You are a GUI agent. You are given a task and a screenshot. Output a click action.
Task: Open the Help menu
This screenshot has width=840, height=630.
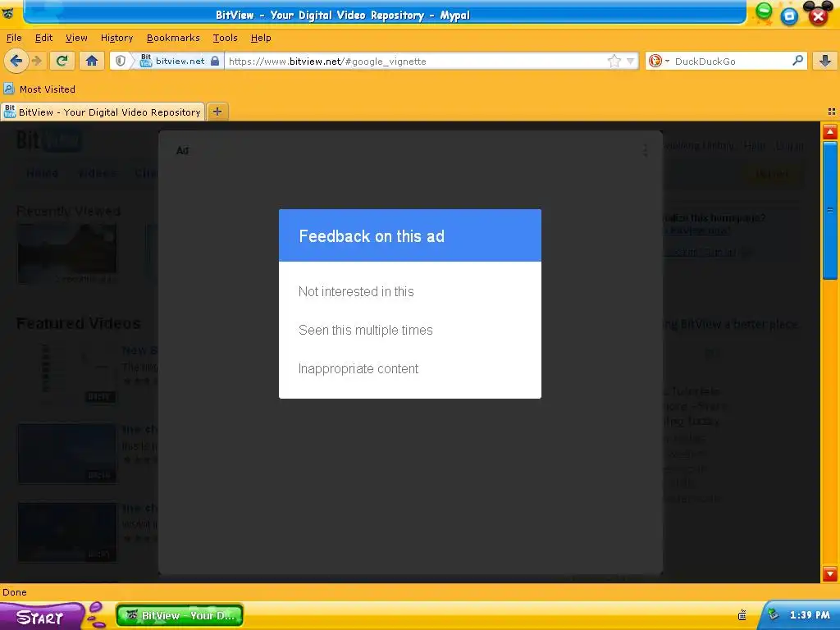click(261, 38)
